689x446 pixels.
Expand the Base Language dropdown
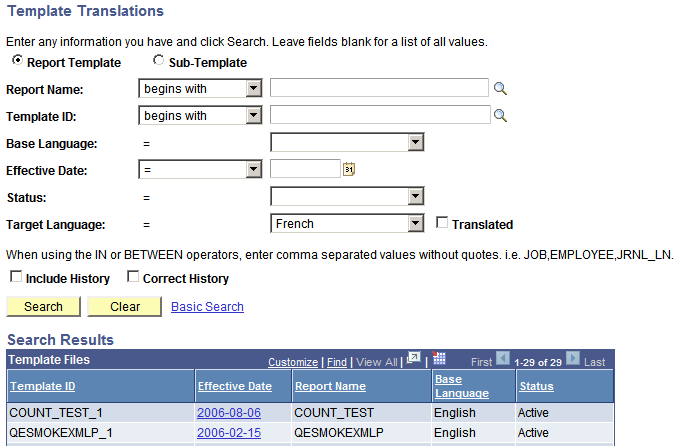click(349, 143)
